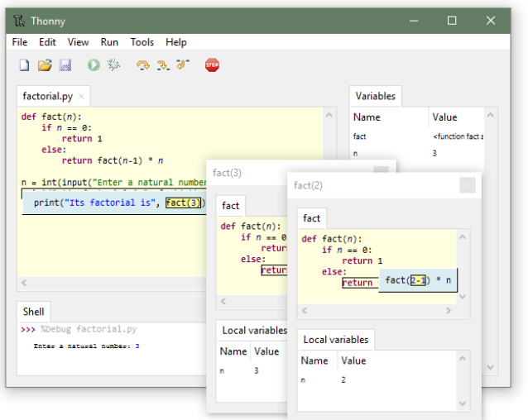Click left arrow of main editor horizontal scrollbar
This screenshot has width=528, height=420.
[x=24, y=283]
